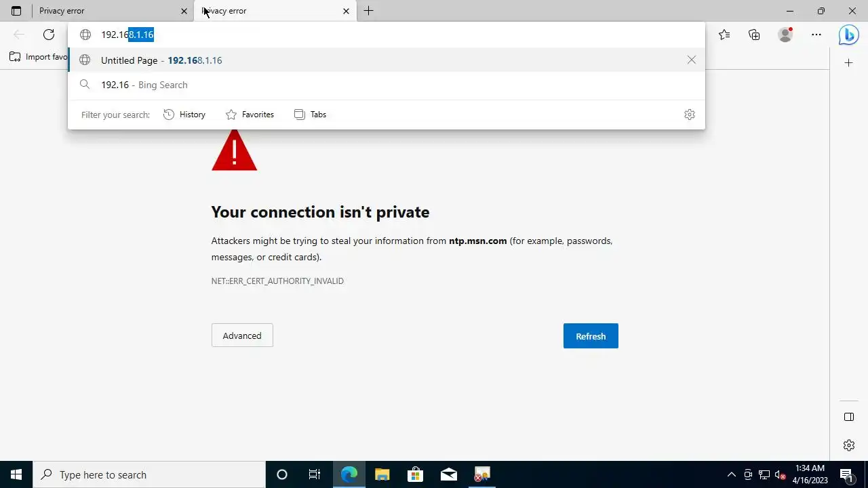Show hidden system tray icons
The width and height of the screenshot is (868, 488).
pyautogui.click(x=731, y=474)
